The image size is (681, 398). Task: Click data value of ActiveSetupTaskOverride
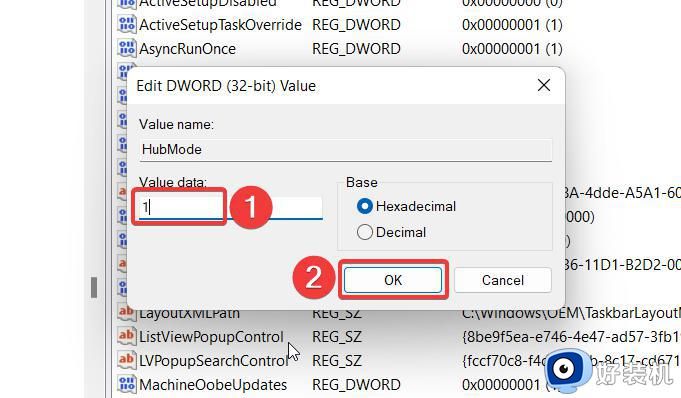tap(512, 25)
